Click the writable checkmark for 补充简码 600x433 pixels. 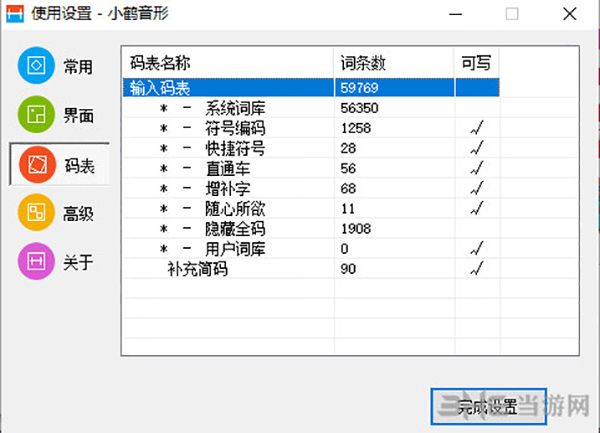click(x=477, y=269)
